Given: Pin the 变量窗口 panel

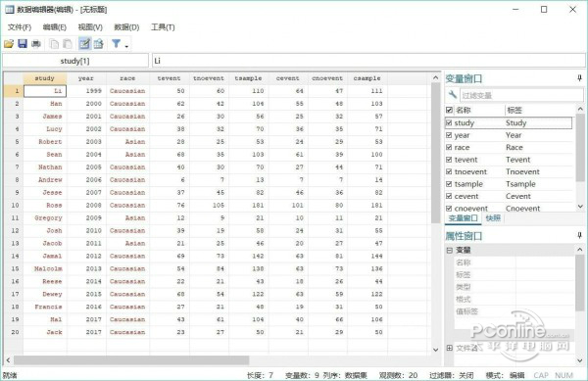Looking at the screenshot, I should (x=579, y=78).
